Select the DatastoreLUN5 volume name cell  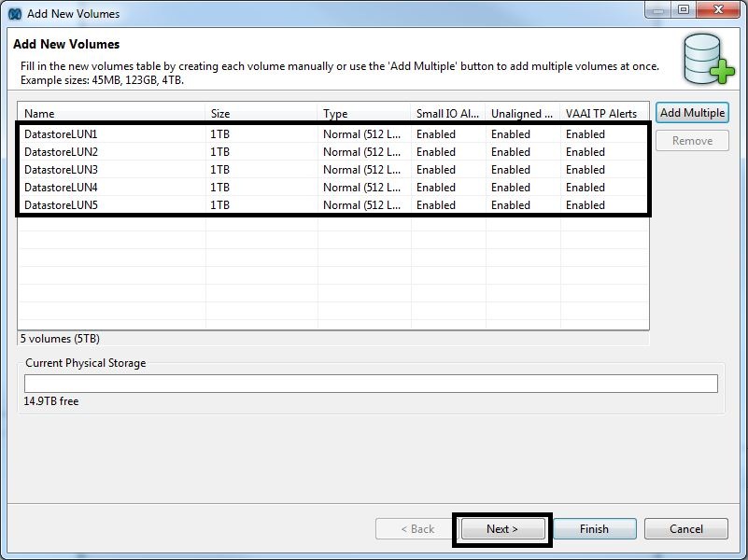click(61, 205)
